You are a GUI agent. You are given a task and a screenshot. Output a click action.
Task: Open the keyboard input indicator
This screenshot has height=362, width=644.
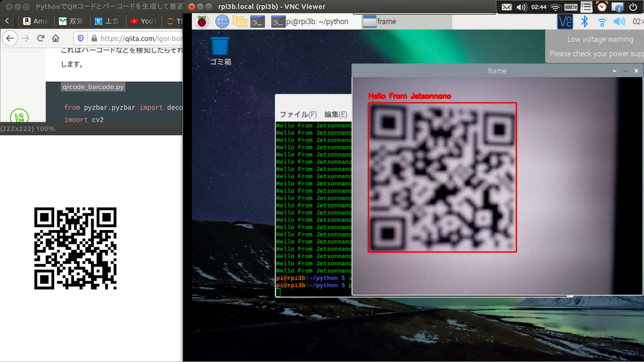(x=571, y=7)
